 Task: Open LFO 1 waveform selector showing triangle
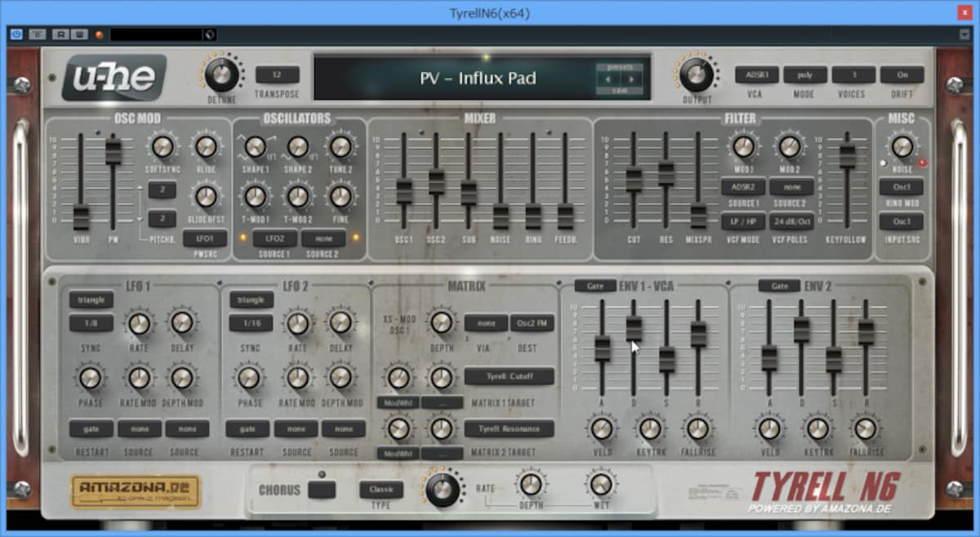91,299
